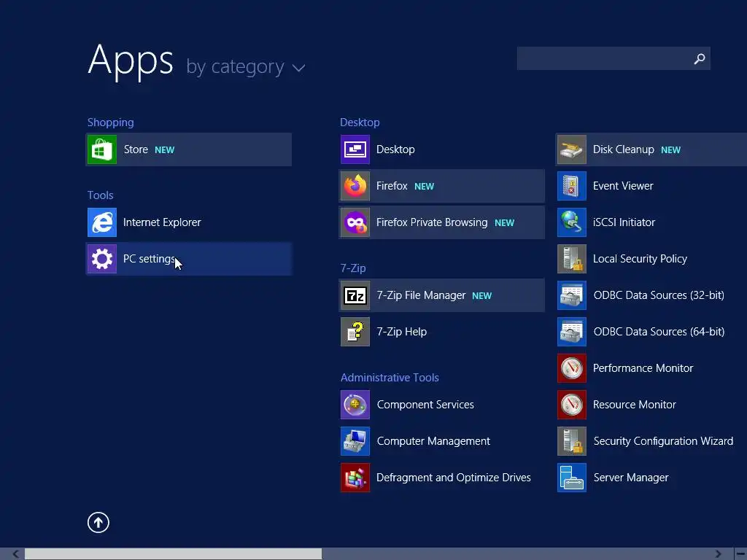The image size is (747, 560).
Task: Click the 'Firefox Private Browsing' label
Action: [432, 222]
